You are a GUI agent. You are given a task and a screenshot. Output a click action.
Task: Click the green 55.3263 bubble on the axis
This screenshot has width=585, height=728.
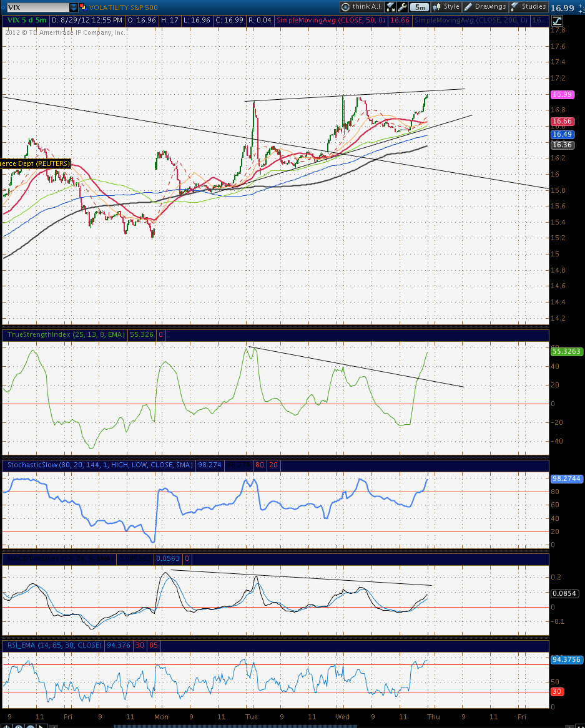tap(566, 351)
